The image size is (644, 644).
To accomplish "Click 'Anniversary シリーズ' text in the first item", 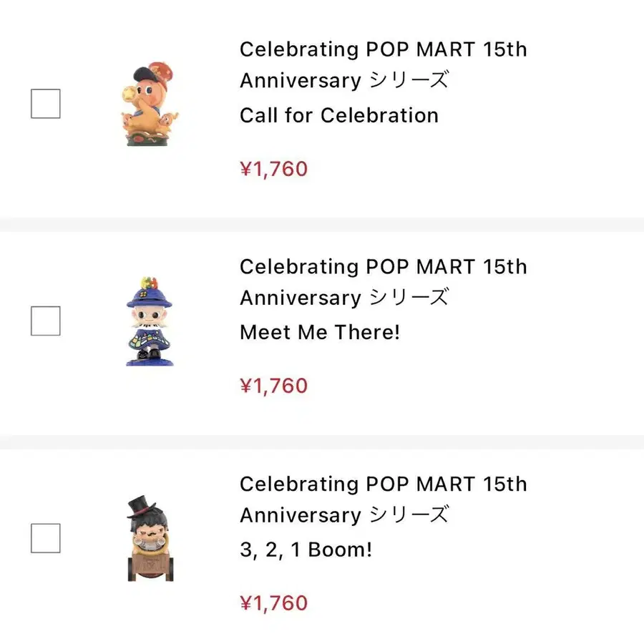I will (344, 80).
